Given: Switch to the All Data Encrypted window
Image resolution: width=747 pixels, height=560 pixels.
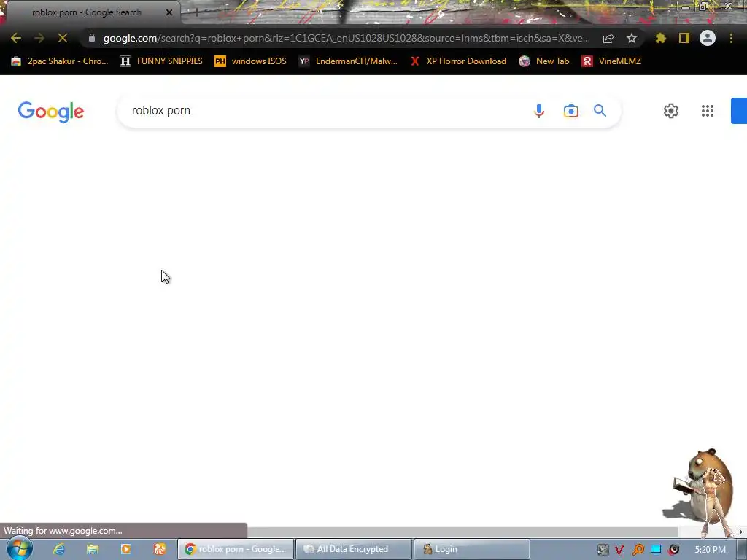Looking at the screenshot, I should click(353, 549).
